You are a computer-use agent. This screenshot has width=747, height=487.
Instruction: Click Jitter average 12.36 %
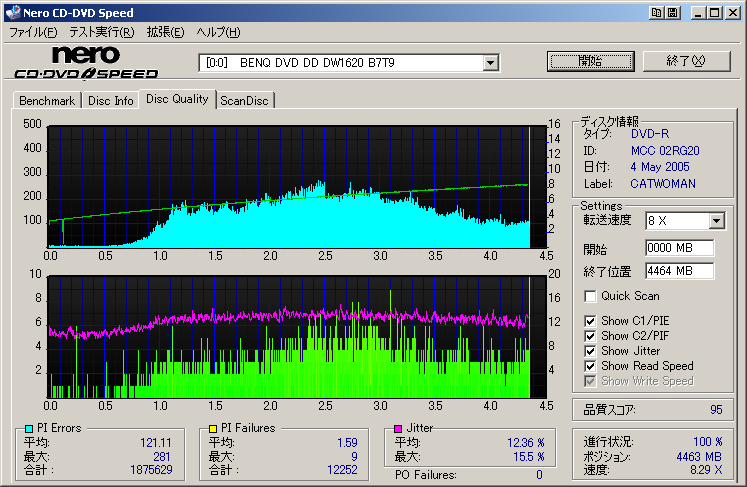tap(525, 443)
